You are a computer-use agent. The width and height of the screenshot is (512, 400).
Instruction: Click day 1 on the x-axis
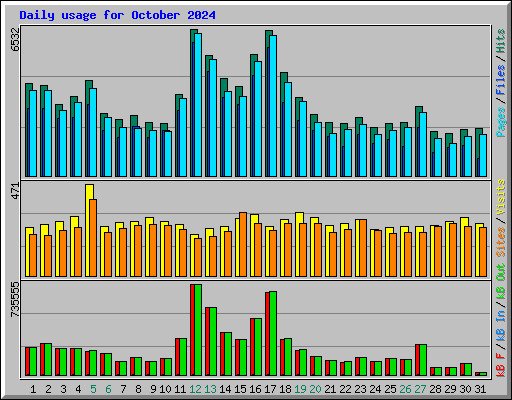point(33,389)
